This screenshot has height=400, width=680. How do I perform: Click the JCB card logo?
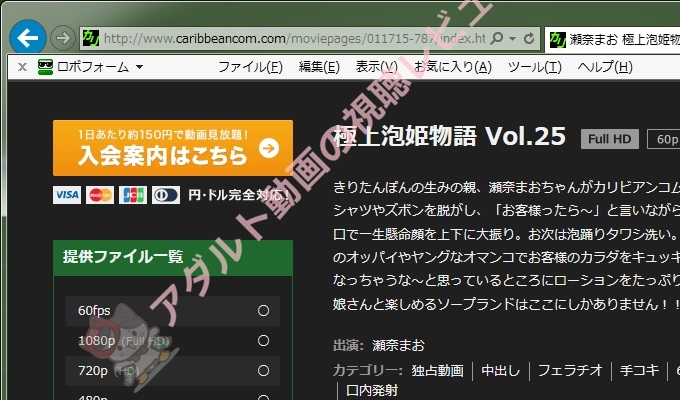pyautogui.click(x=133, y=195)
